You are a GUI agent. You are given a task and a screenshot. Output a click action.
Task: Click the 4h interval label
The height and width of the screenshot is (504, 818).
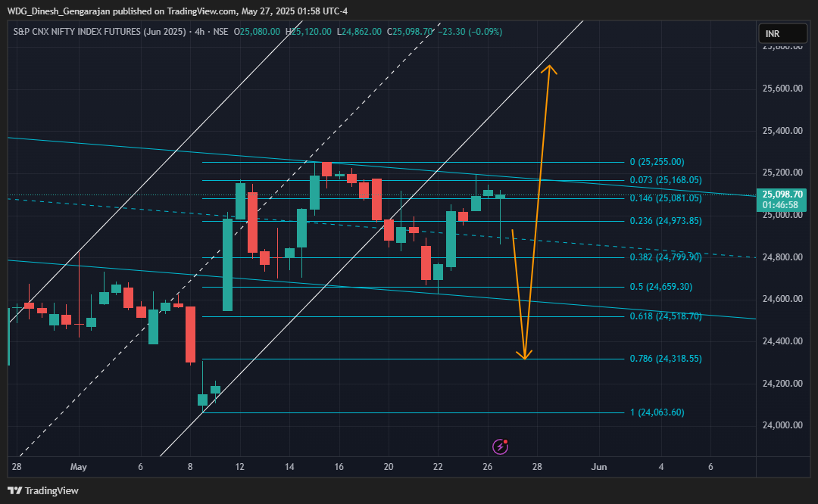click(x=199, y=32)
